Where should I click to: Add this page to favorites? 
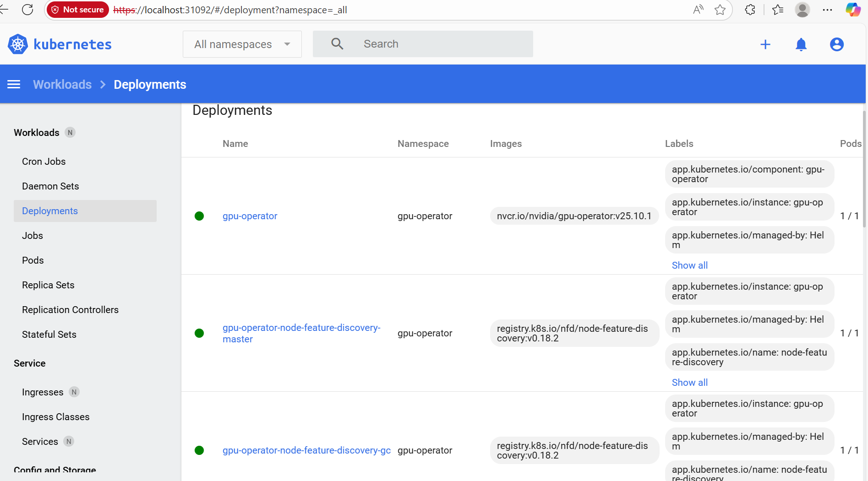(x=720, y=10)
